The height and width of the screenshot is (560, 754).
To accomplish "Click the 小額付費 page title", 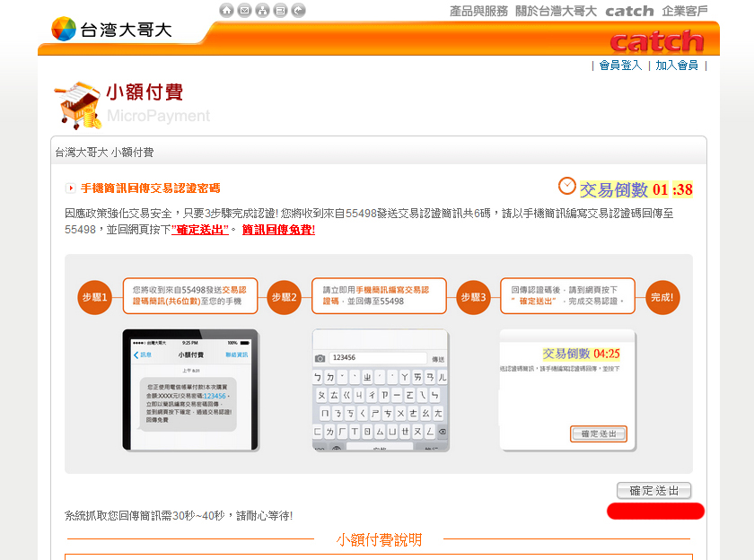I will coord(145,92).
